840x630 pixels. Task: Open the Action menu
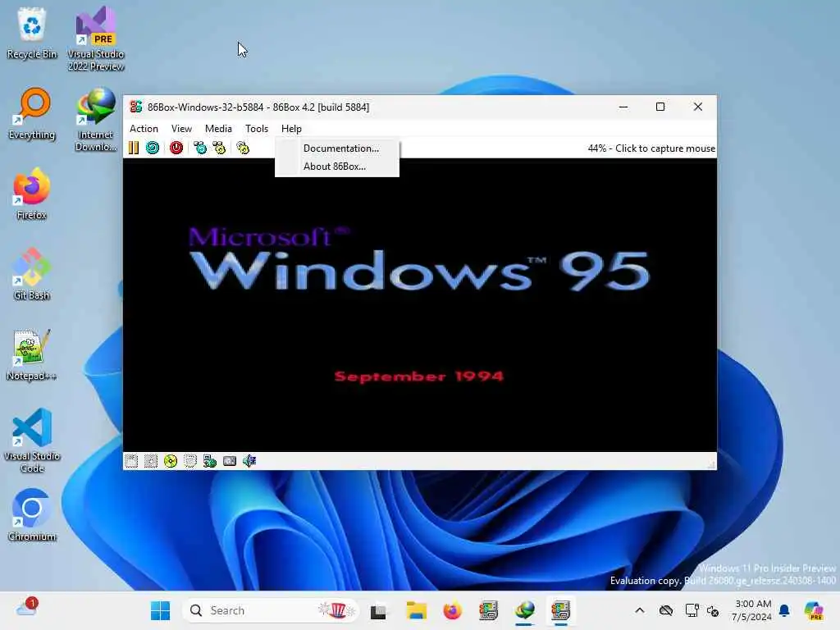(144, 129)
